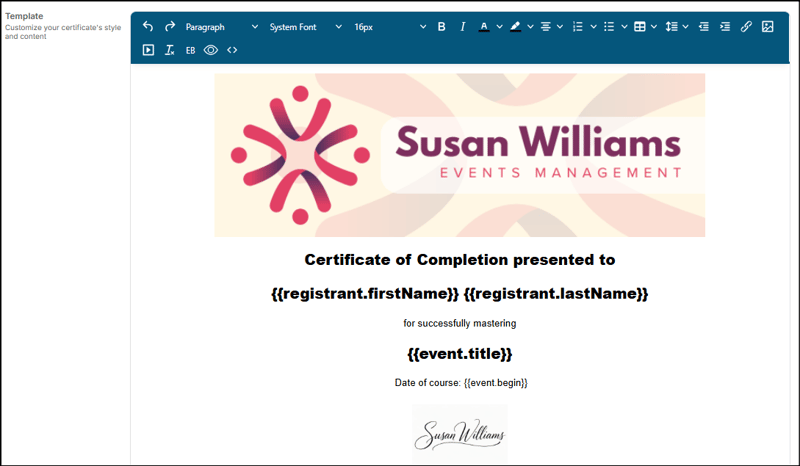This screenshot has height=466, width=800.
Task: Insert media using the play icon
Action: pos(148,50)
